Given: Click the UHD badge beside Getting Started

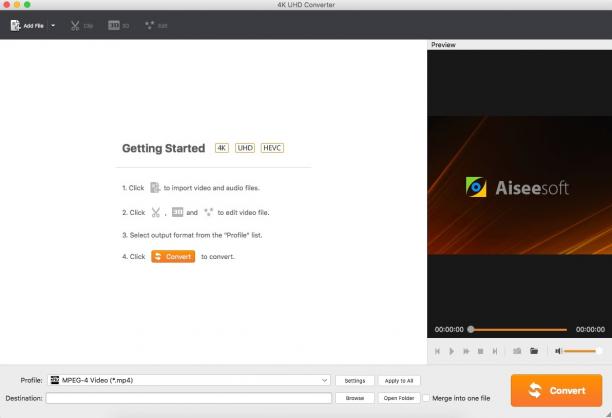Looking at the screenshot, I should (245, 148).
